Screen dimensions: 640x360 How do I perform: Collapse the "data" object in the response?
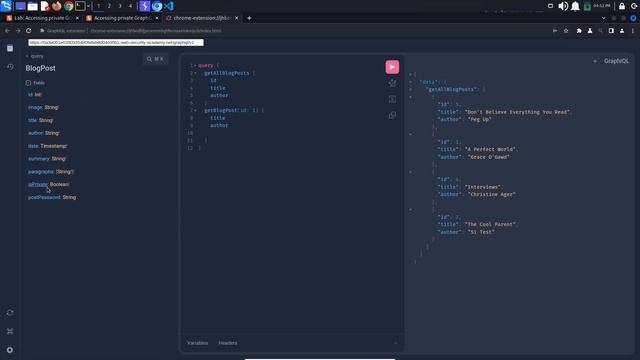pos(411,82)
